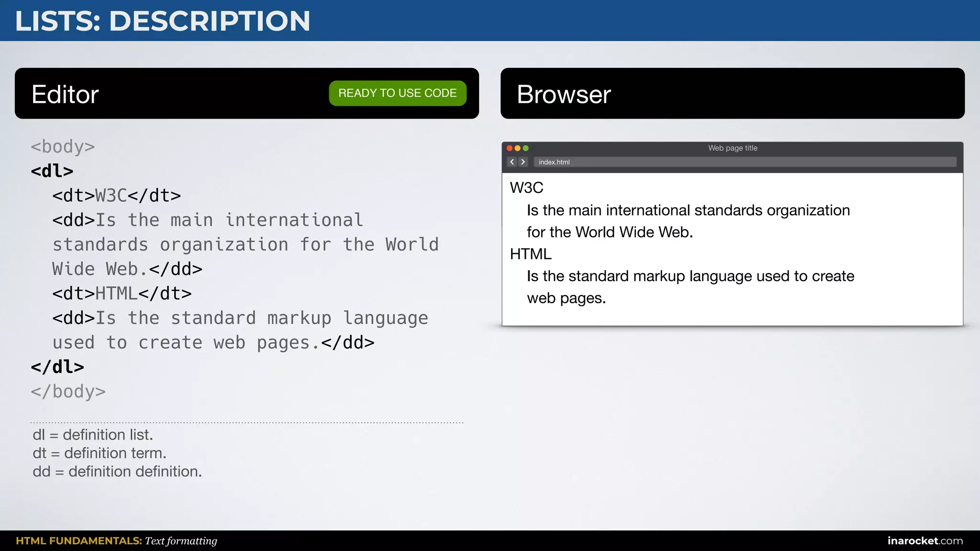Click the opening <dl> tag in code
Screen dimensions: 980x551
pos(52,171)
